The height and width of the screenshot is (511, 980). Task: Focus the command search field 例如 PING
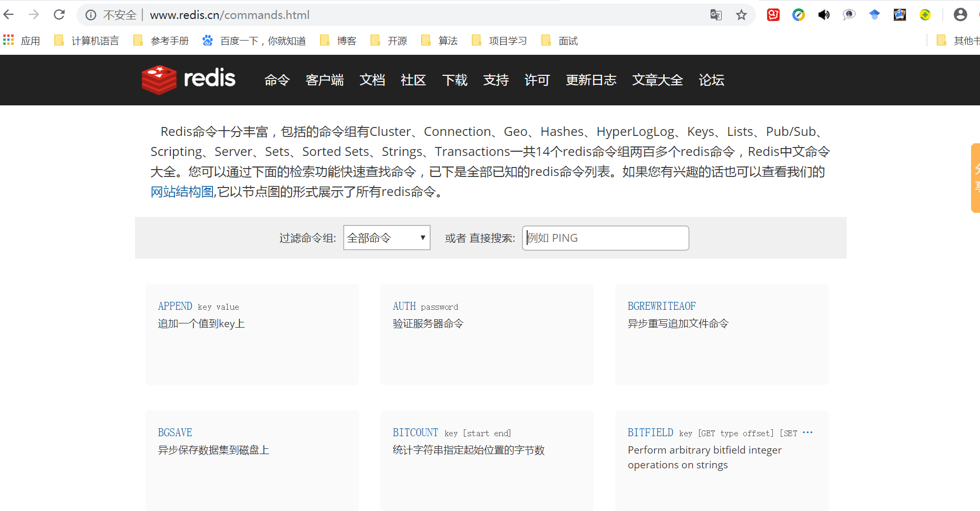605,238
